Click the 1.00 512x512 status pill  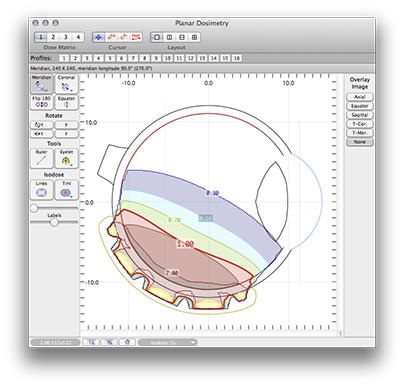[x=55, y=343]
